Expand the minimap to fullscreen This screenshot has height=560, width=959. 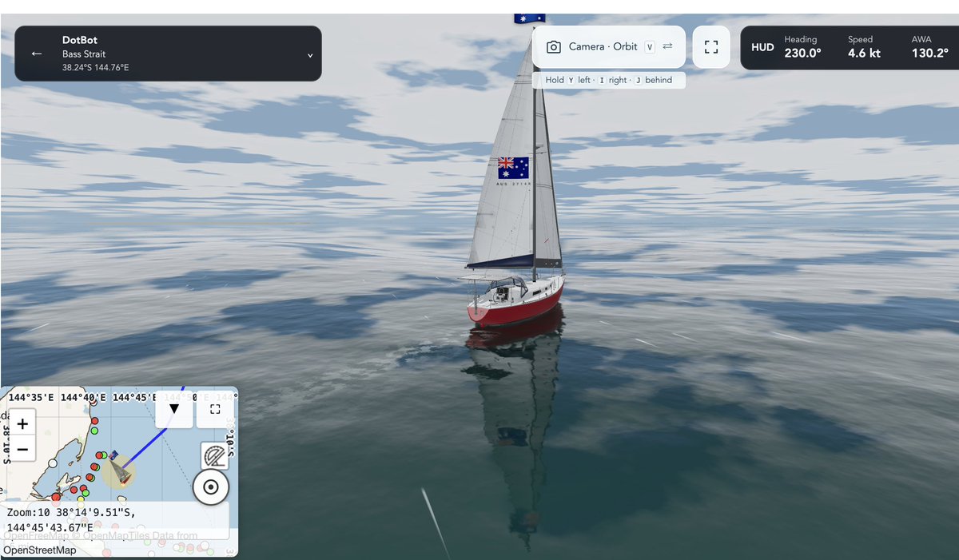pos(215,409)
